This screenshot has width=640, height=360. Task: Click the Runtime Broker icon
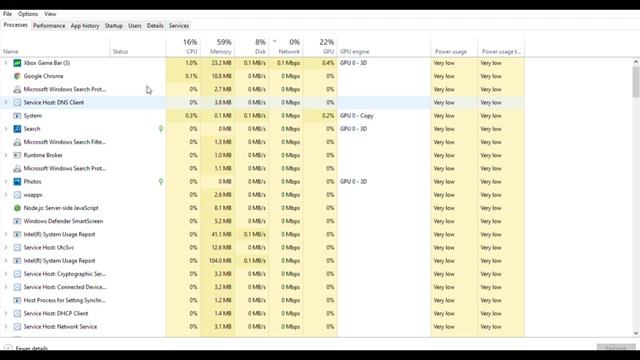click(17, 155)
